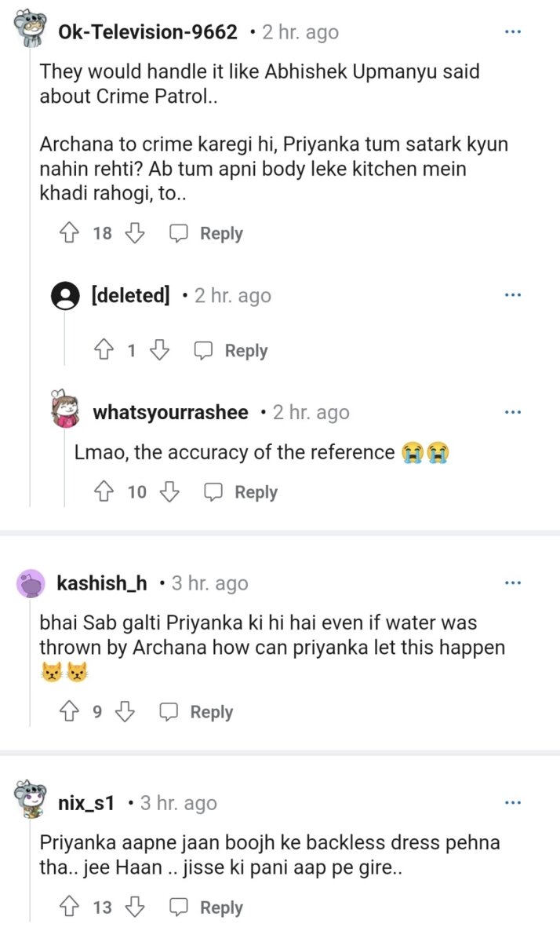Upvote nix_s1's backless dress comment
This screenshot has width=560, height=942.
69,907
